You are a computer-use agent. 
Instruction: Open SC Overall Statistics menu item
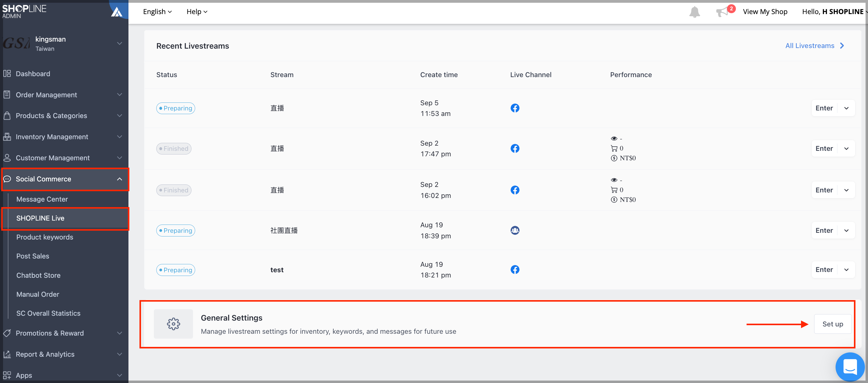pos(49,313)
